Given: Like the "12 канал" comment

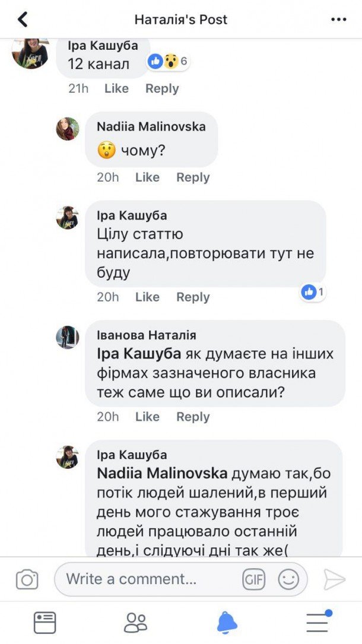Looking at the screenshot, I should pos(116,88).
